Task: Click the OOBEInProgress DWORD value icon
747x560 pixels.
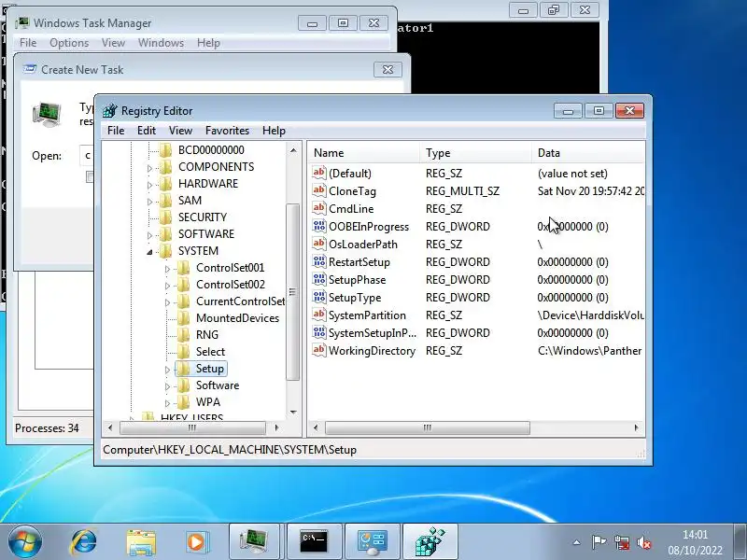Action: pyautogui.click(x=318, y=226)
